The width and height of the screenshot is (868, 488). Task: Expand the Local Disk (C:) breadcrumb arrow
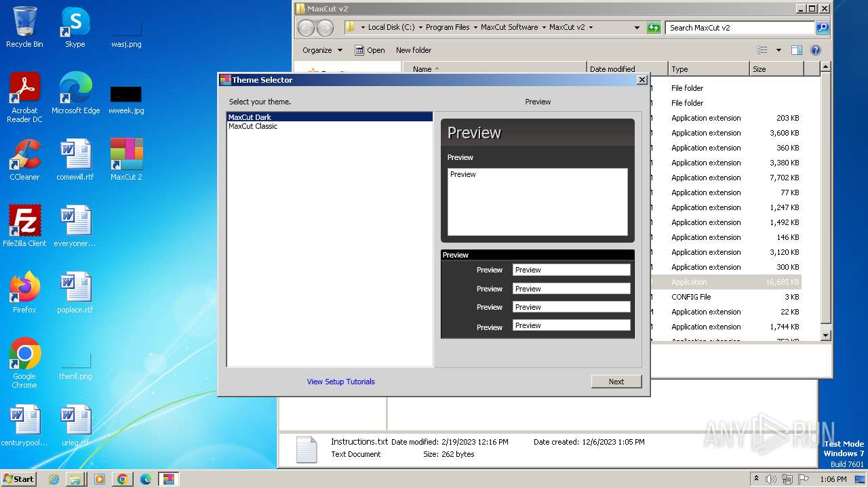coord(420,28)
